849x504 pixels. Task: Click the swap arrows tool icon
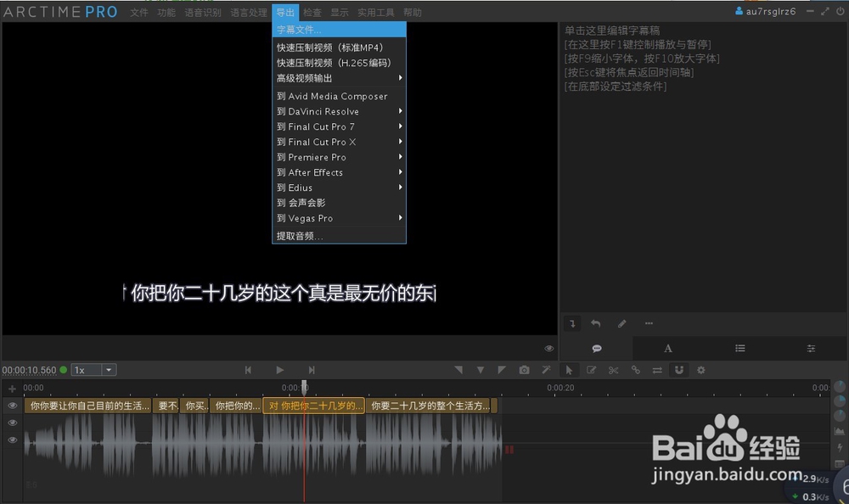point(657,370)
